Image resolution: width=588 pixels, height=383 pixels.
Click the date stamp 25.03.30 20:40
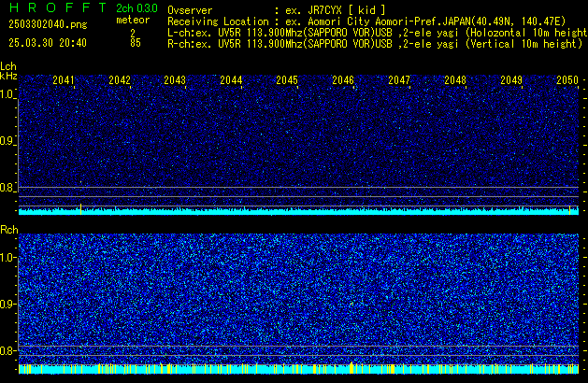pyautogui.click(x=48, y=43)
